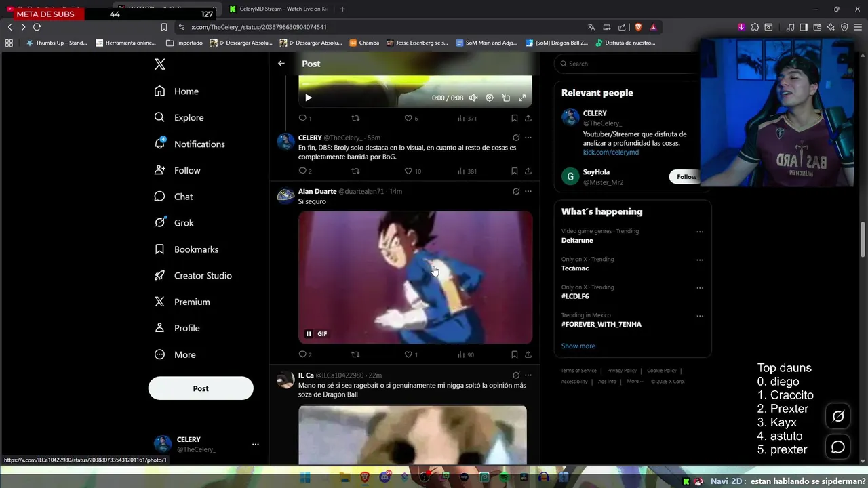Open Premium in sidebar
The image size is (868, 488).
[182, 302]
